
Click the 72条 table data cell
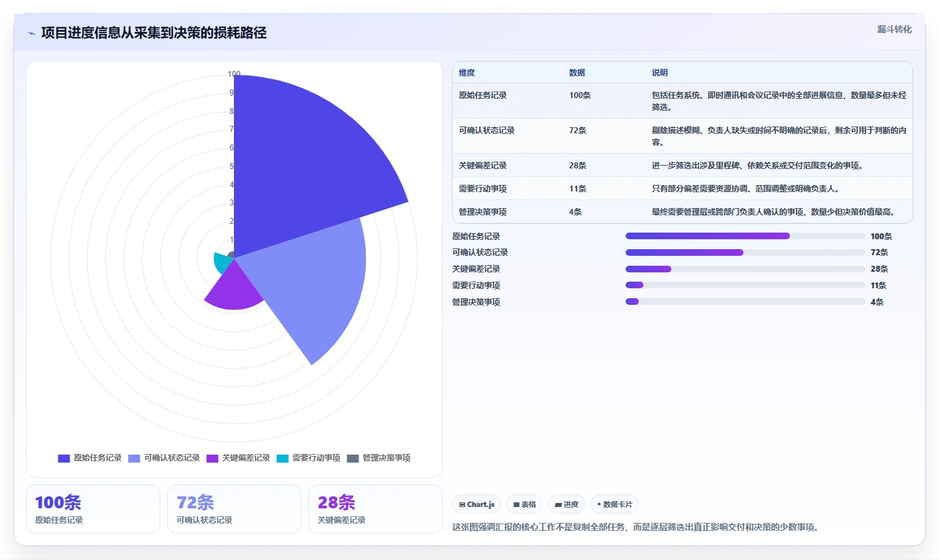tap(578, 131)
